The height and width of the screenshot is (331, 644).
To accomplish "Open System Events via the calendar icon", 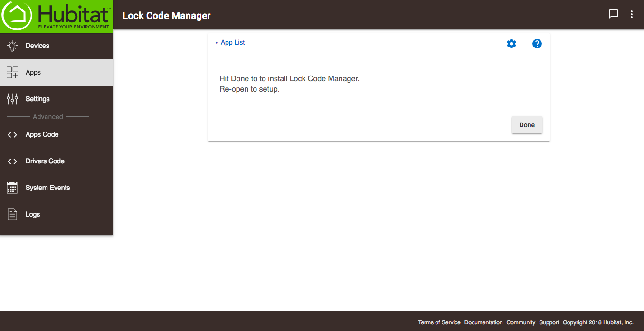I will [11, 188].
